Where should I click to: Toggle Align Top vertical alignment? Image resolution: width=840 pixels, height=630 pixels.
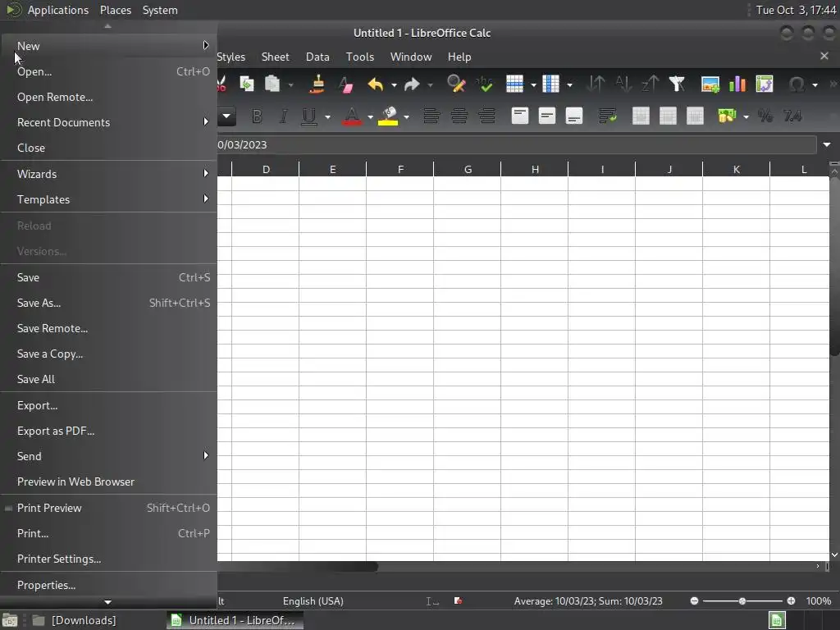pos(520,116)
